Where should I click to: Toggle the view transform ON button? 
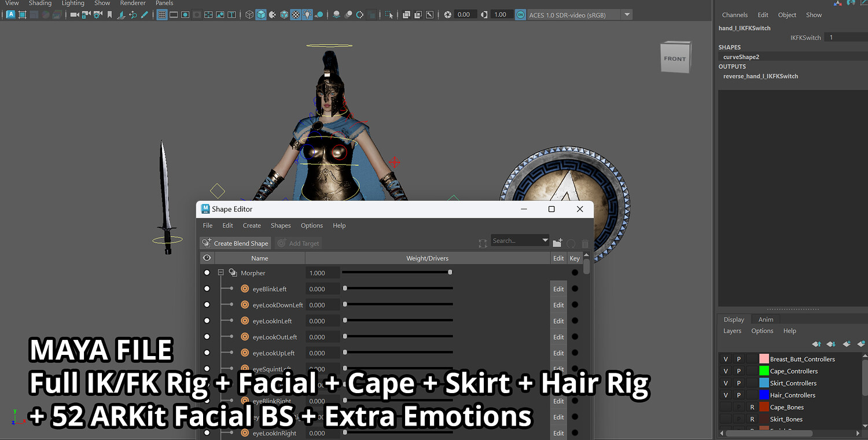(521, 14)
